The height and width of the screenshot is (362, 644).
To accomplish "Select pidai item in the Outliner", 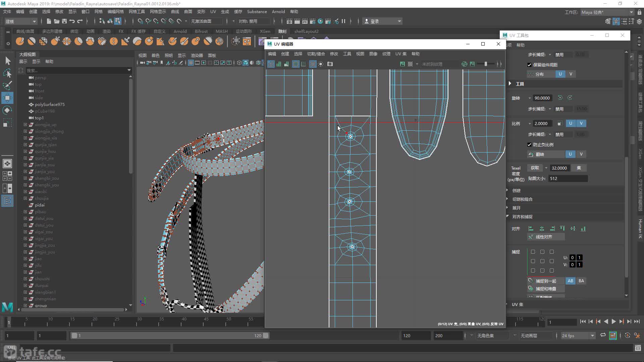I will [x=40, y=205].
